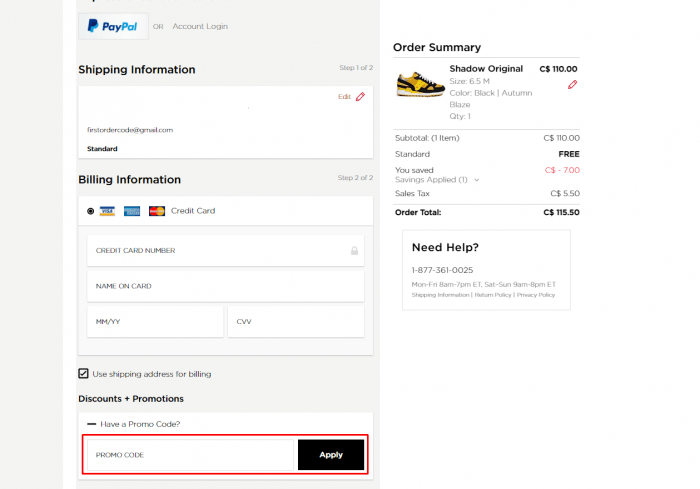Click the Visa card icon

click(107, 211)
